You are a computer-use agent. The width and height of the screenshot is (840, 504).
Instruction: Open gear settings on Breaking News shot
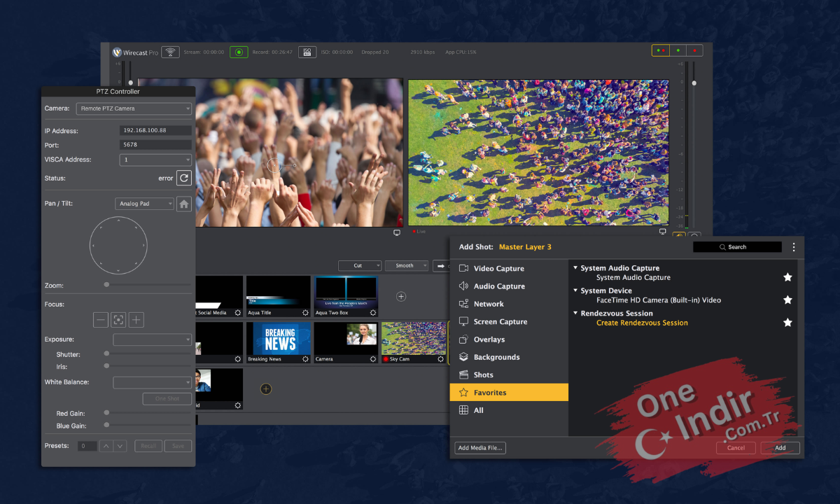[x=306, y=359]
